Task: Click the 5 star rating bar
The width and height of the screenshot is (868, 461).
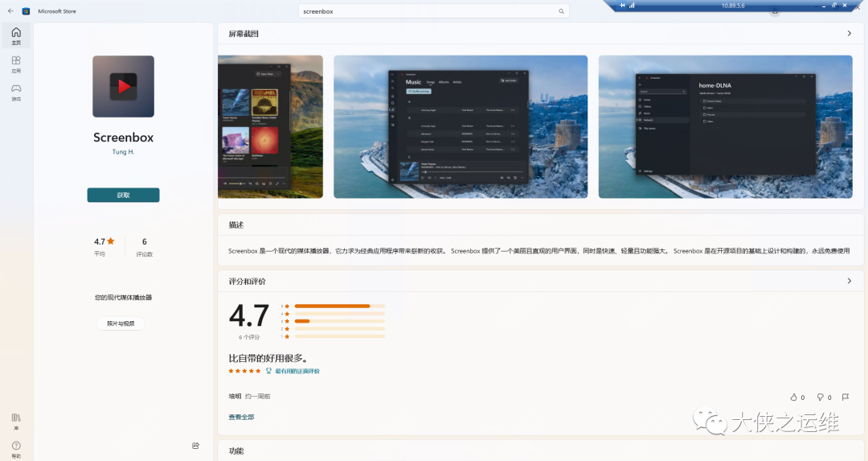Action: (340, 306)
